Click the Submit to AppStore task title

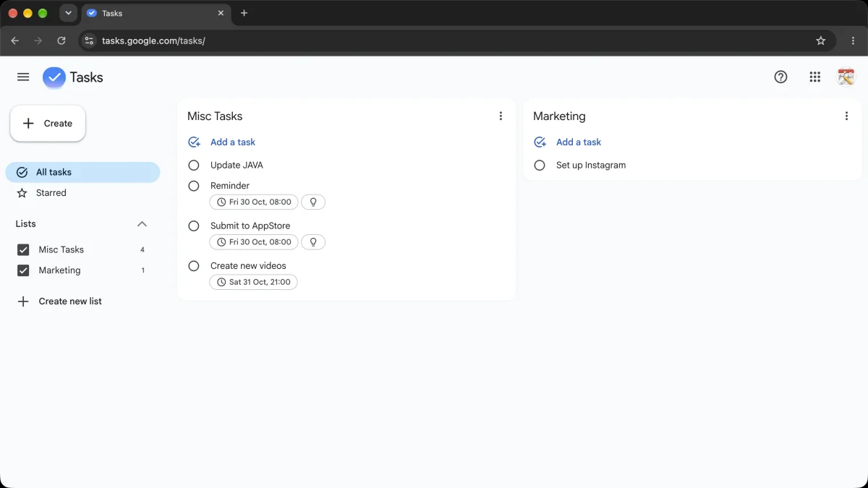click(250, 226)
